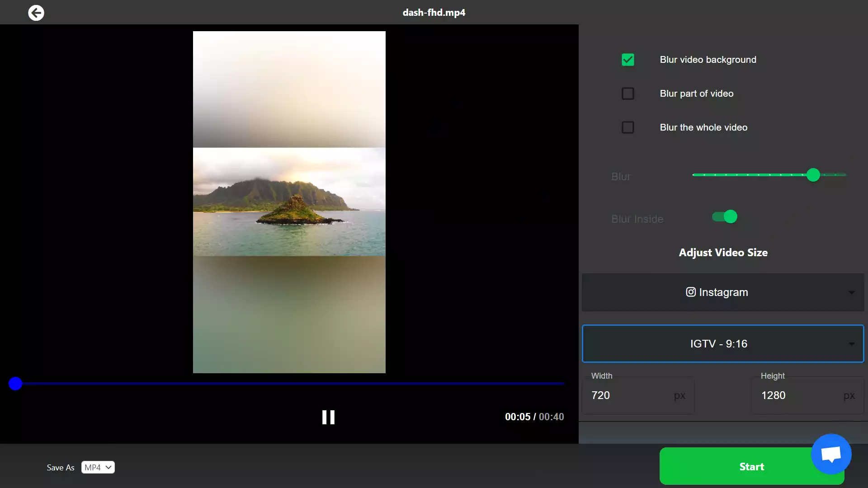The image size is (868, 488).
Task: Click the Instagram icon in platform selector
Action: pos(691,292)
